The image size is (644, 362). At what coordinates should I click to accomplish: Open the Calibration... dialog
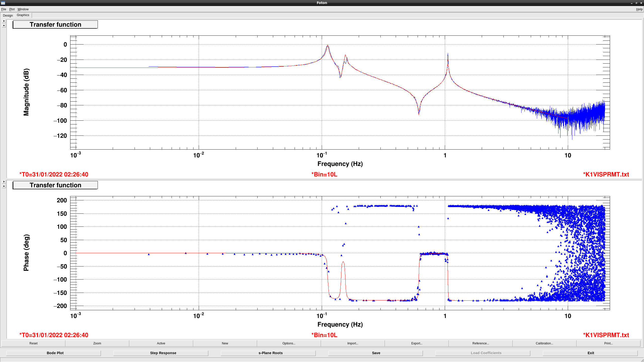click(x=544, y=343)
